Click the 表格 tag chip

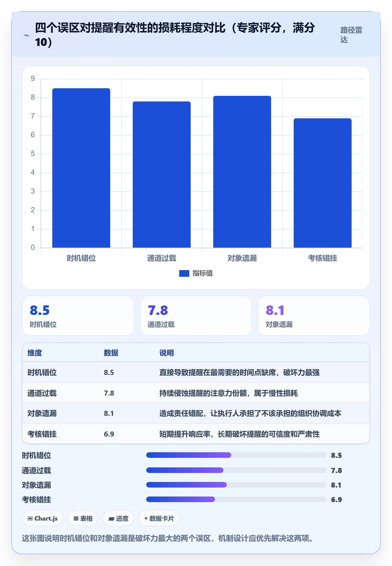(x=83, y=518)
